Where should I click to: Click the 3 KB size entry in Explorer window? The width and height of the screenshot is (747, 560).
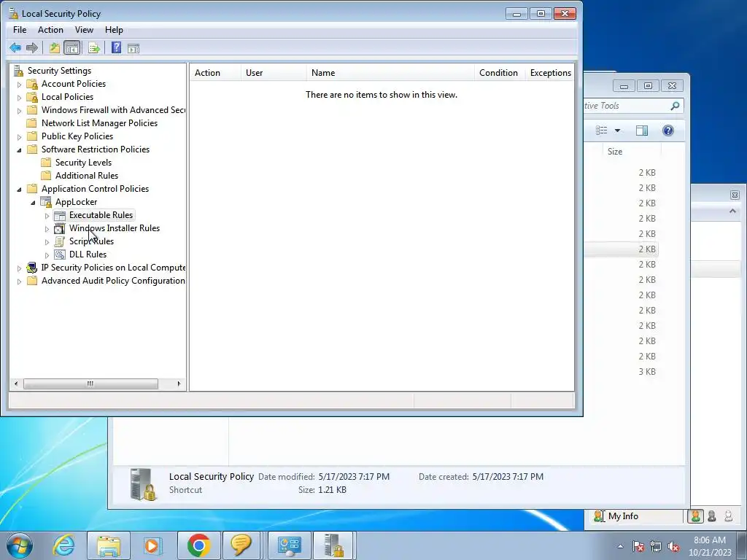pyautogui.click(x=647, y=372)
